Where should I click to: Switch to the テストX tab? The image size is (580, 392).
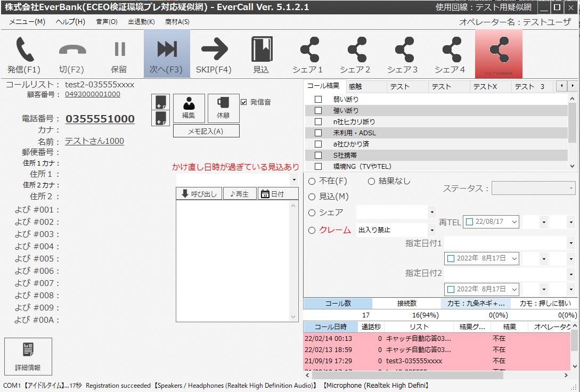pos(490,86)
